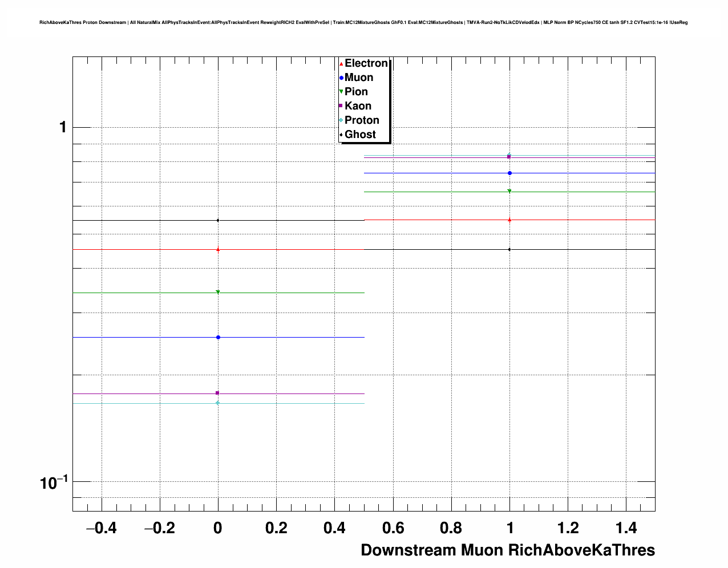Click the blue Muon data point at x=1

pyautogui.click(x=509, y=173)
